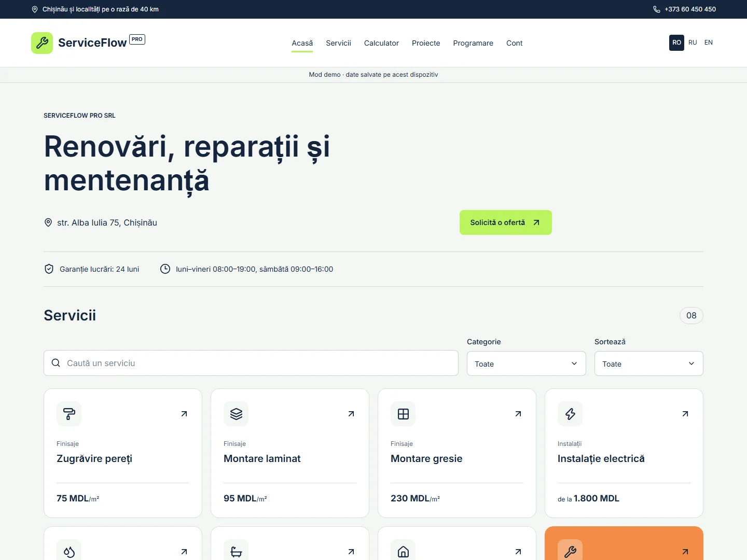
Task: Open the Calculator page
Action: point(381,43)
